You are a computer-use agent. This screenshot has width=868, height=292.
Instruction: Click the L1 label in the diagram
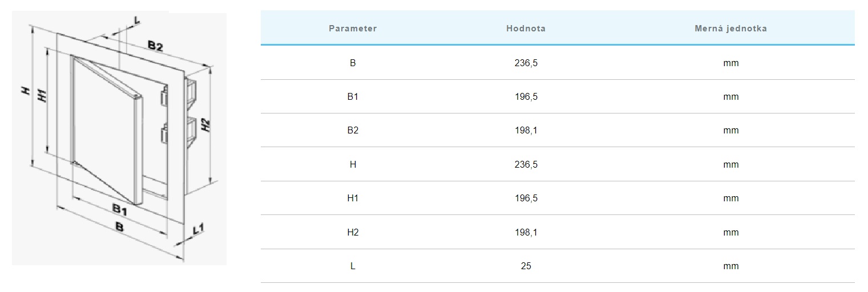click(x=199, y=229)
